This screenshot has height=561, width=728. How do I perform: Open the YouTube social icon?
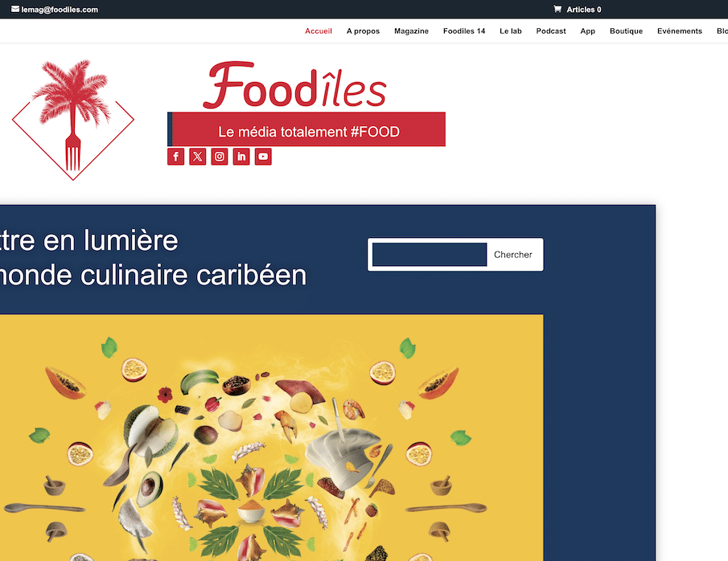263,157
